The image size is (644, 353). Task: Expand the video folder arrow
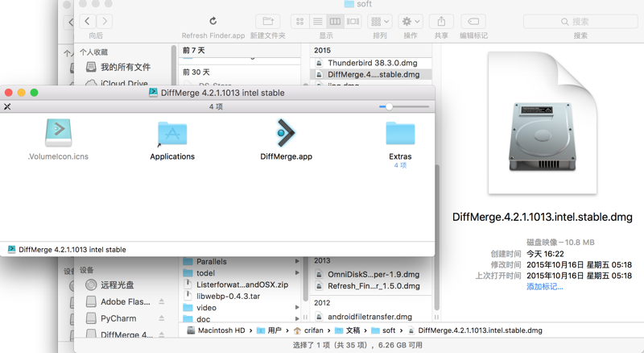[296, 307]
